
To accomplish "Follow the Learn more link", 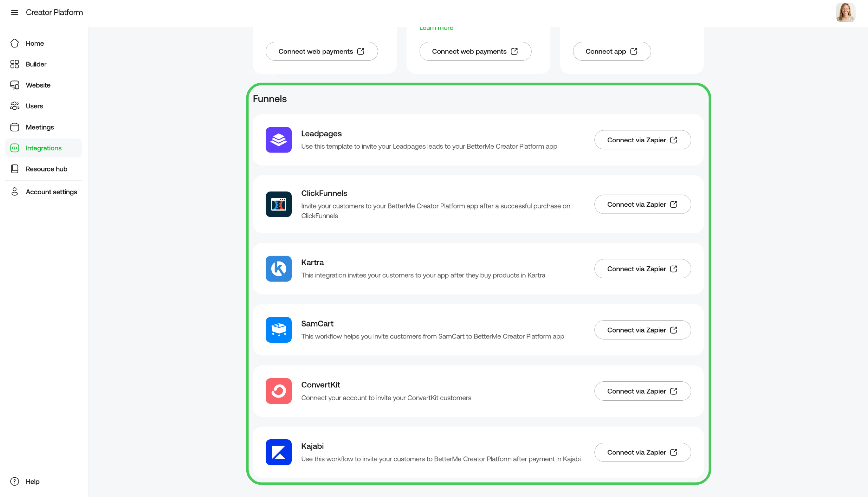I will tap(436, 28).
